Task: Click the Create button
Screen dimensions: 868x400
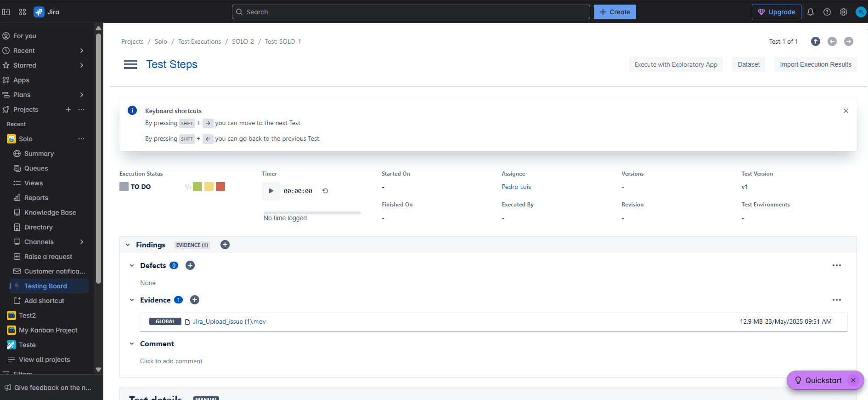Action: pyautogui.click(x=615, y=12)
